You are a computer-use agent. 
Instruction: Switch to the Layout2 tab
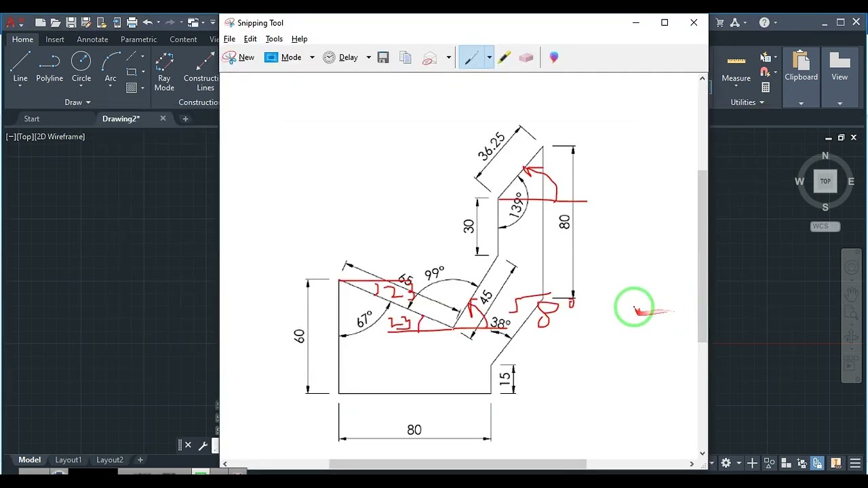[x=109, y=460]
